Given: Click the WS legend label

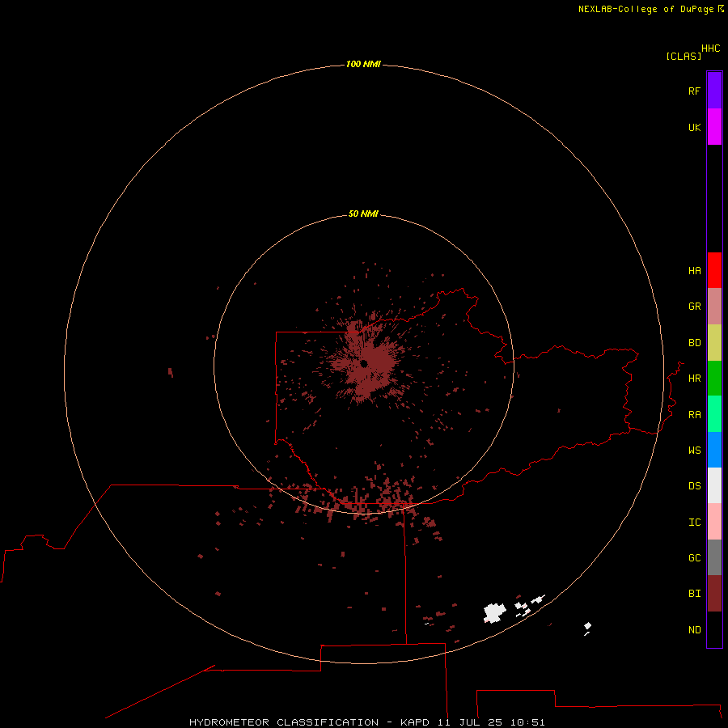Looking at the screenshot, I should [694, 450].
